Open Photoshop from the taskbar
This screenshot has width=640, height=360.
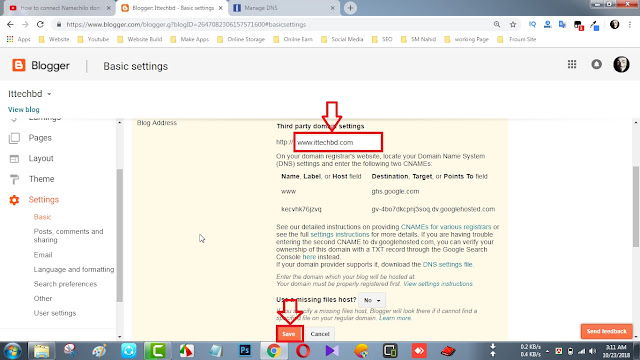245,350
